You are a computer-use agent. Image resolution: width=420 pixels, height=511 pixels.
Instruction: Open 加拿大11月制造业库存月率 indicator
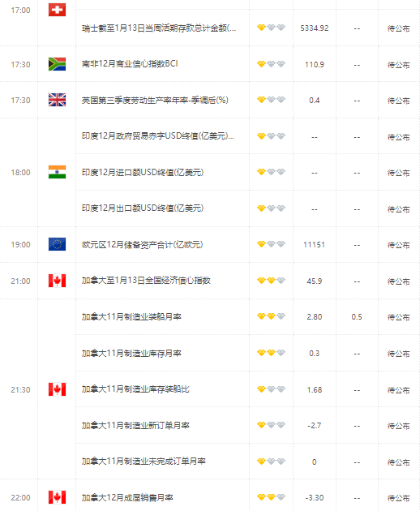click(x=131, y=354)
